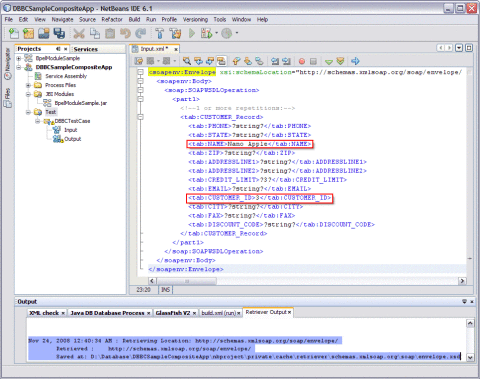Switch to the Services tab
The width and height of the screenshot is (480, 379).
click(86, 49)
